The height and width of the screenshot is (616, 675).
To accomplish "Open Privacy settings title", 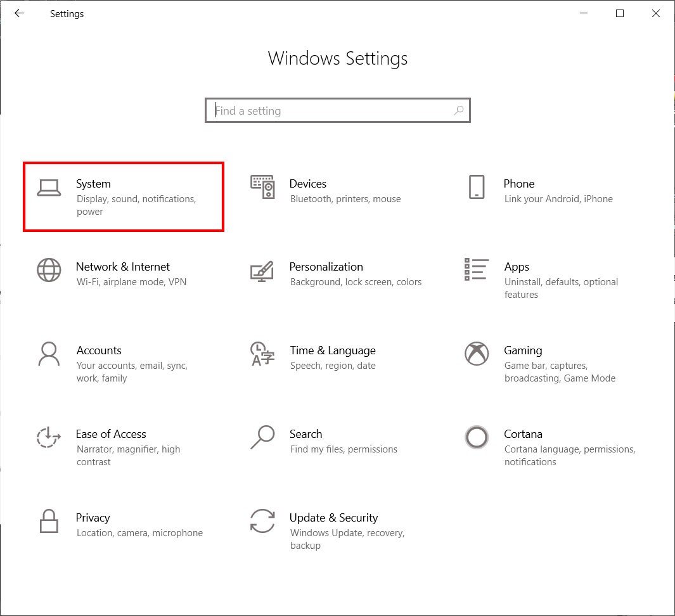I will 93,517.
